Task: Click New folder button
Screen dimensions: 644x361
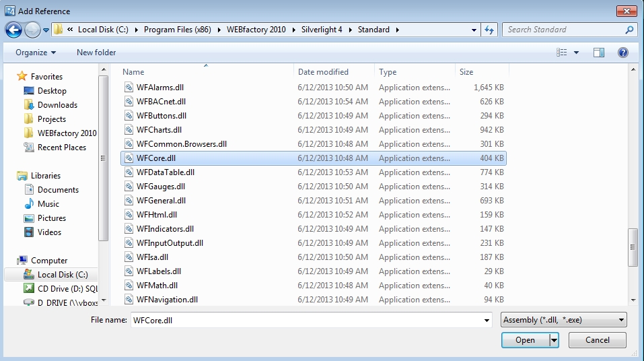Action: coord(96,53)
